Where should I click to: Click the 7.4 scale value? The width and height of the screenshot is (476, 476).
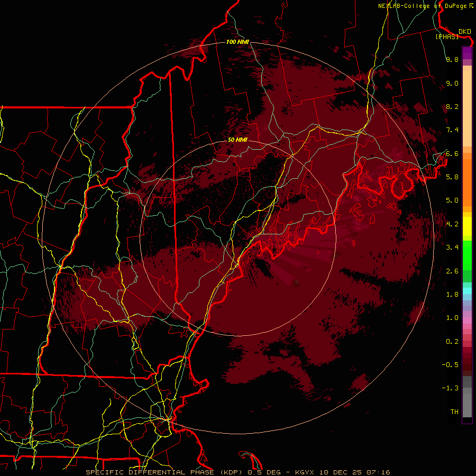452,130
